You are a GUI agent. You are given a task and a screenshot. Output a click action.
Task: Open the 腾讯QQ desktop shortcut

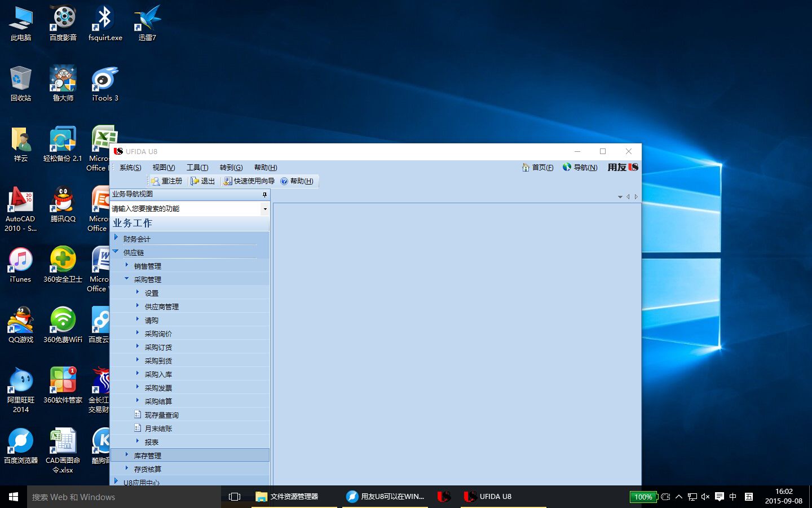point(63,204)
